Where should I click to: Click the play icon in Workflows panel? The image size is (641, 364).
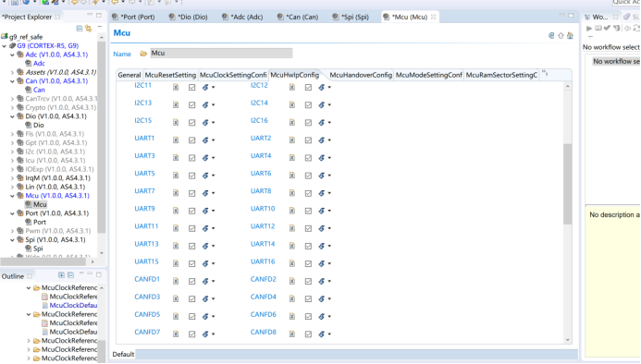589,29
